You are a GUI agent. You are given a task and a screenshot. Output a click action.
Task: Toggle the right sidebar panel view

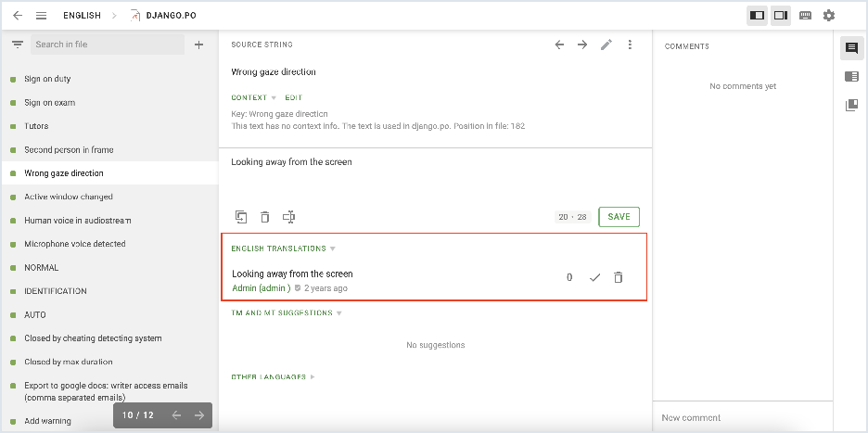coord(781,16)
